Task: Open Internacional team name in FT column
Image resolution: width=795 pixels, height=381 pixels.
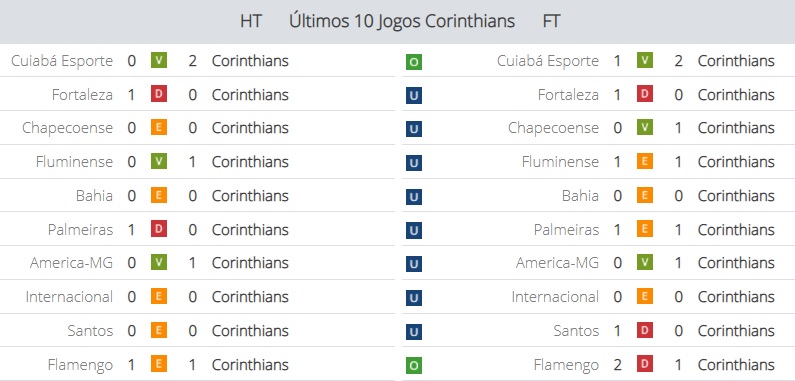Action: tap(555, 297)
